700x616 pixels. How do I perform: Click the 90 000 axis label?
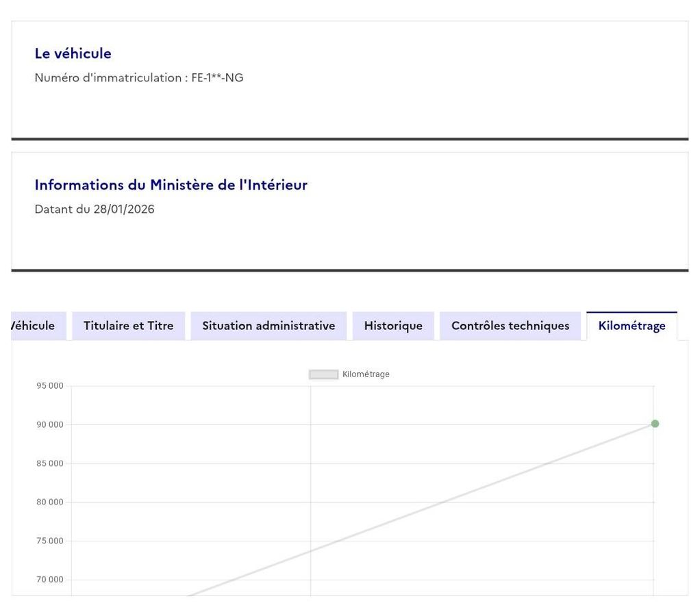pos(50,425)
